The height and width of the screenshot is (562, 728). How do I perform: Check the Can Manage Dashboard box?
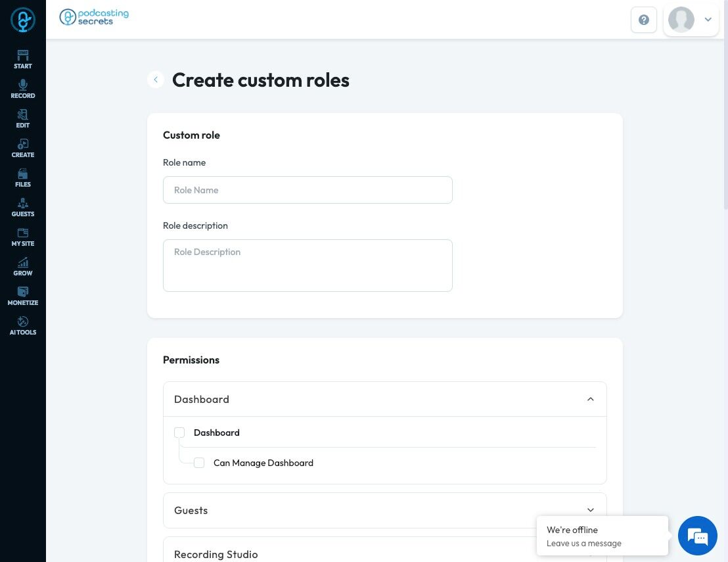coord(199,463)
